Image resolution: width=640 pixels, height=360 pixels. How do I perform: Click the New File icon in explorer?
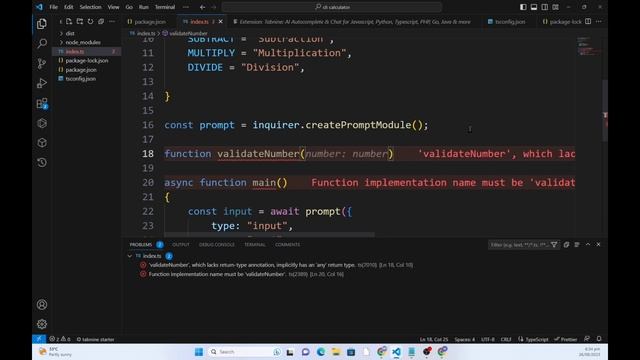coord(69,22)
